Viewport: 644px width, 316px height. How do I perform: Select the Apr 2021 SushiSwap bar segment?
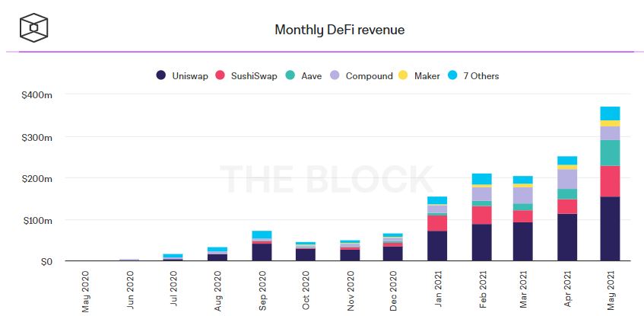(x=567, y=206)
